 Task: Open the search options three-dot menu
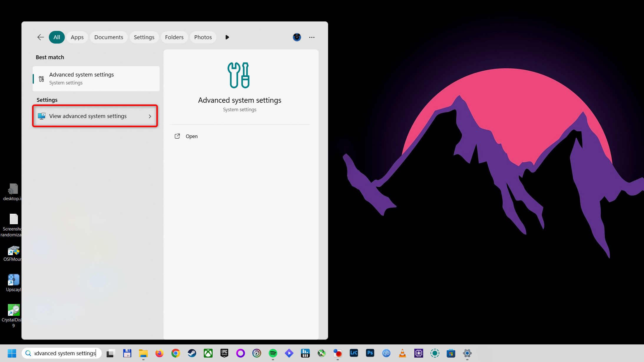[312, 37]
